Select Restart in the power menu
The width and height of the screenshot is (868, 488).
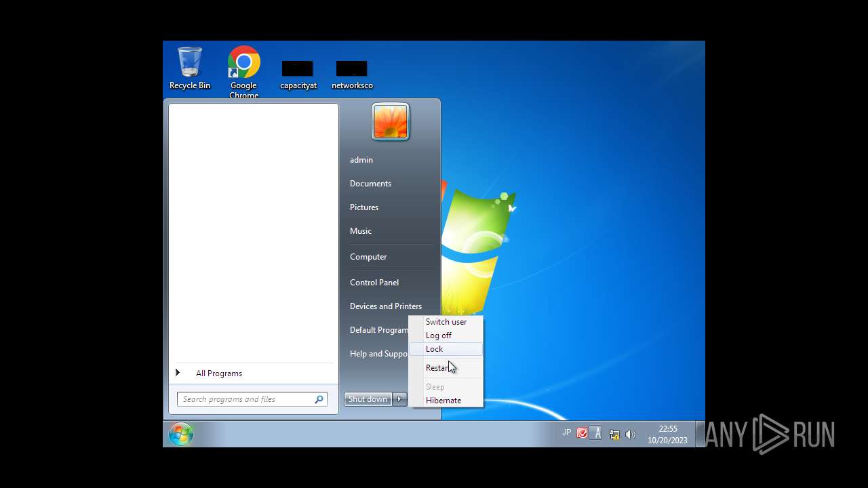[x=446, y=368]
